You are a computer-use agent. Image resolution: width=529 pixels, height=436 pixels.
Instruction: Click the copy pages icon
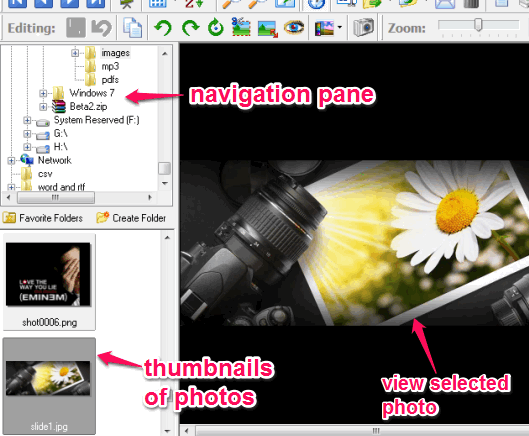point(132,28)
